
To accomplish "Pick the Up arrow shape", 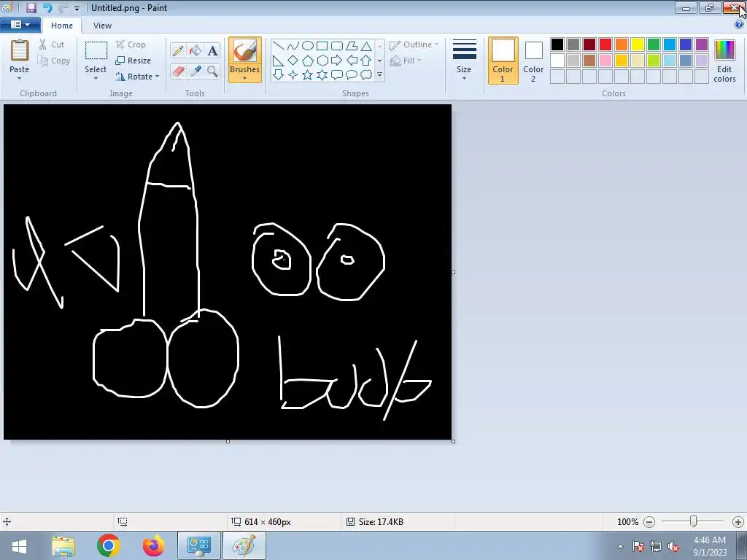I will [x=366, y=61].
